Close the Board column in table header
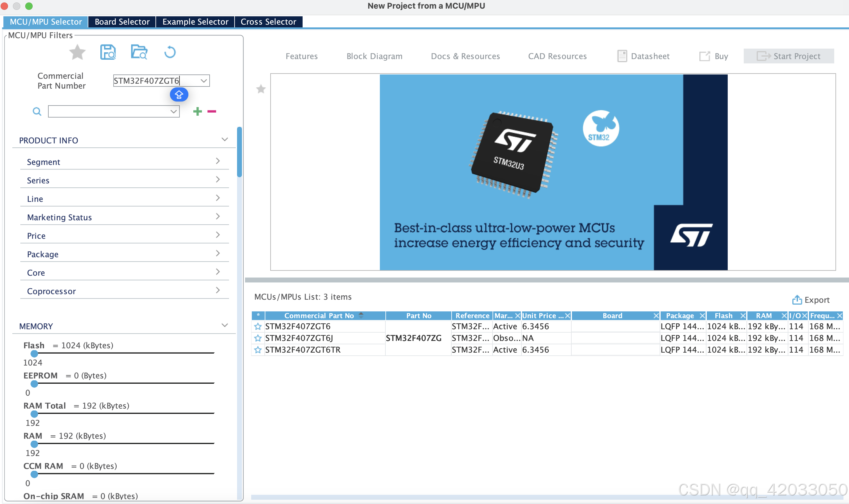 pyautogui.click(x=656, y=316)
